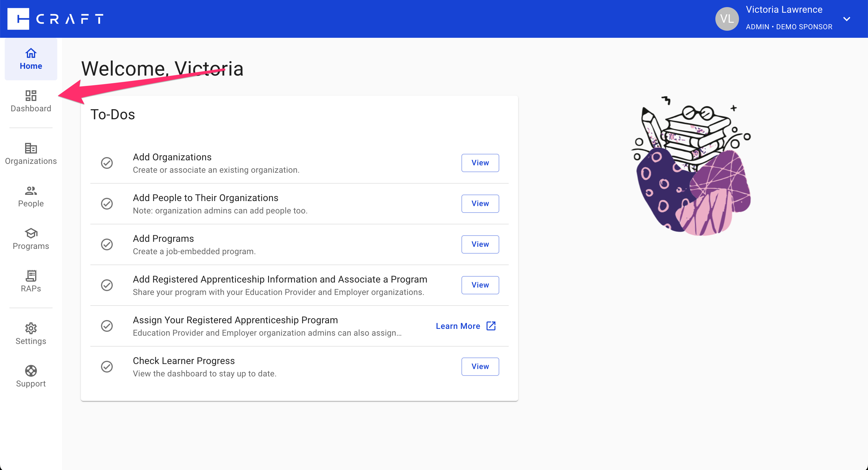This screenshot has height=470, width=868.
Task: Expand the user account chevron menu
Action: tap(847, 19)
